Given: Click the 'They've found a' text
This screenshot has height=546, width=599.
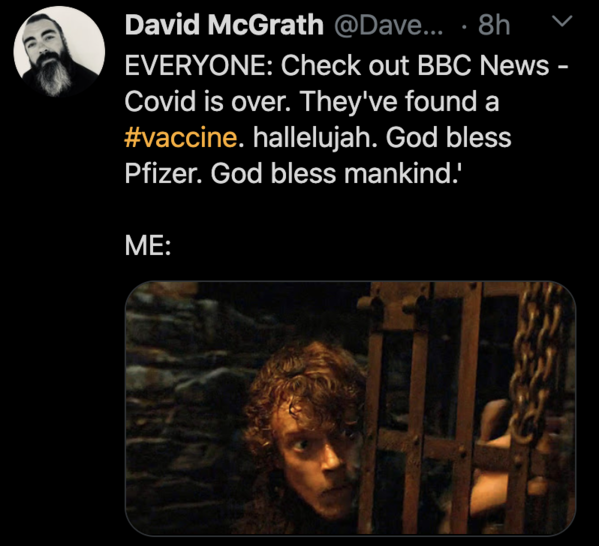Looking at the screenshot, I should (x=399, y=102).
